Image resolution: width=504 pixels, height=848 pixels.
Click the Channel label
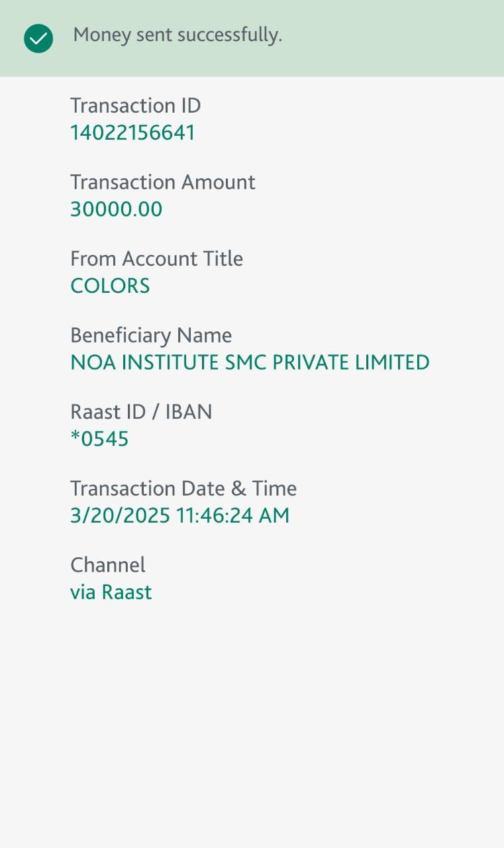(x=107, y=565)
